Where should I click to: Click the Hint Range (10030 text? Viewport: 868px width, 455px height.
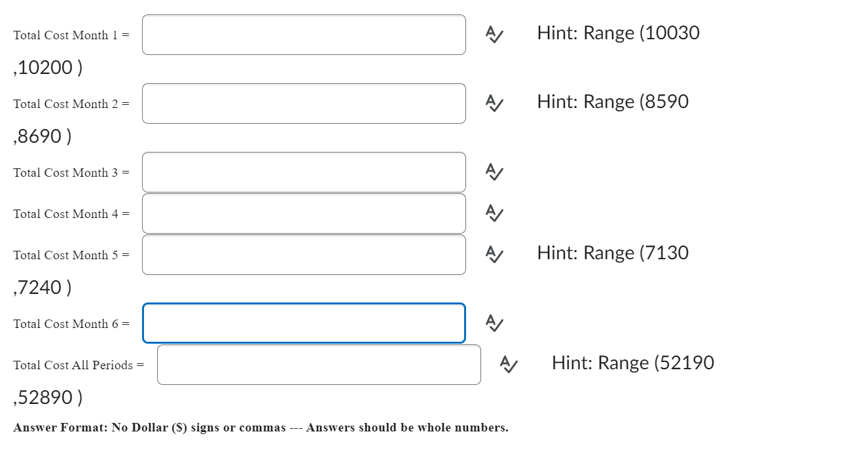[619, 33]
